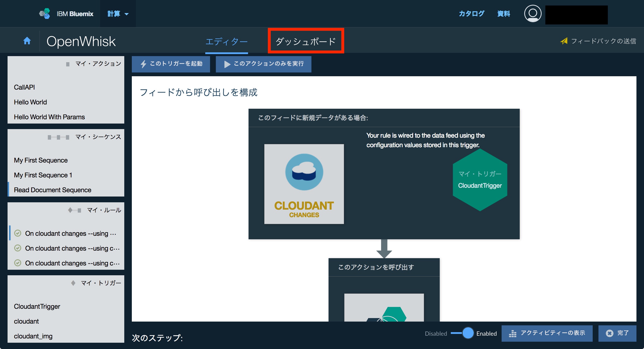Select the CallAPI action
Image resolution: width=644 pixels, height=349 pixels.
(24, 87)
